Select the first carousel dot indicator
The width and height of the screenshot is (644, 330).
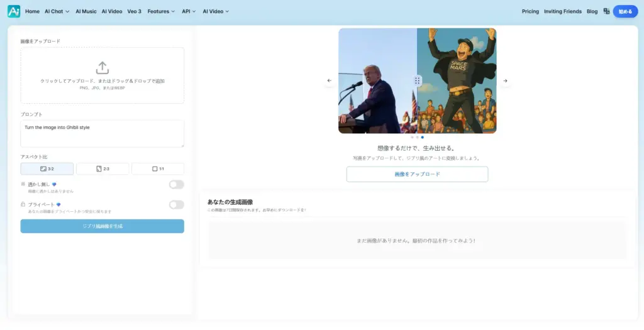[x=413, y=138]
